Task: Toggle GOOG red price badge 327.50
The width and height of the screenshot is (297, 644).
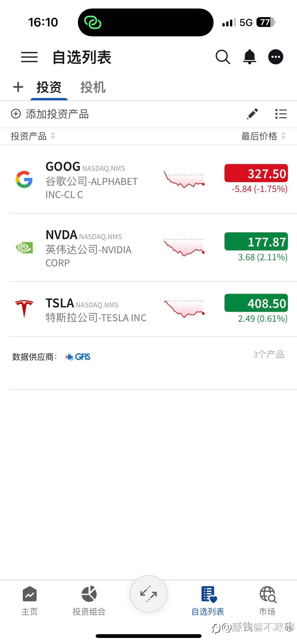Action: [x=256, y=173]
